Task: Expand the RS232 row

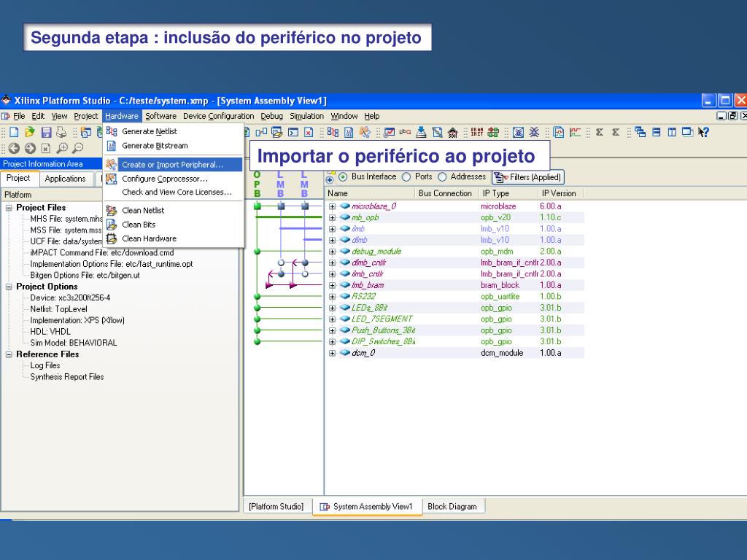Action: point(332,297)
